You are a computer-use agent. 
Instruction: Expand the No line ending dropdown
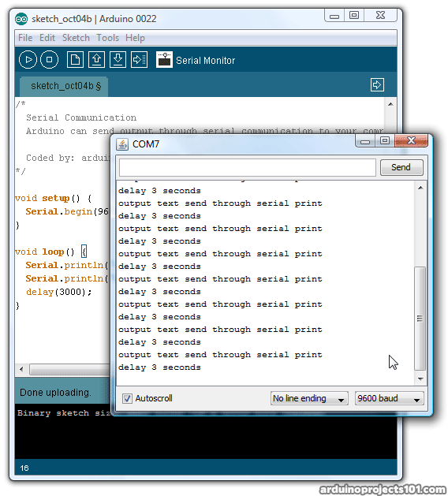click(x=309, y=398)
